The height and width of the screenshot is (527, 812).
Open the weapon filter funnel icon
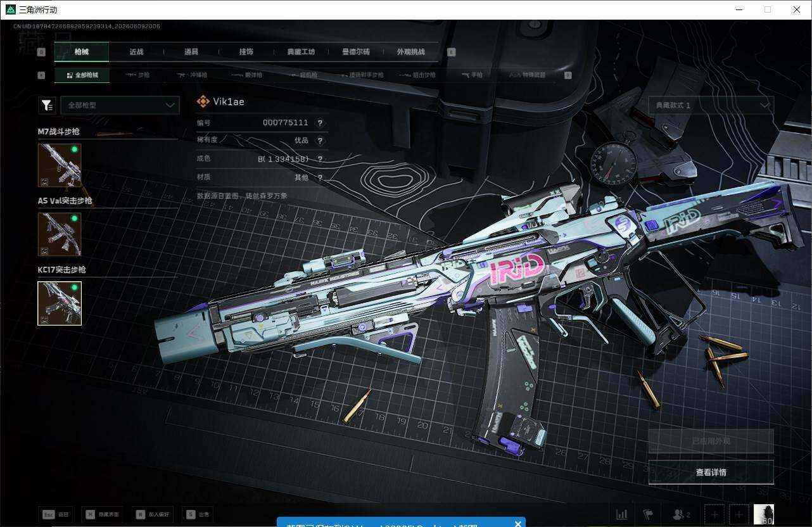[x=47, y=105]
